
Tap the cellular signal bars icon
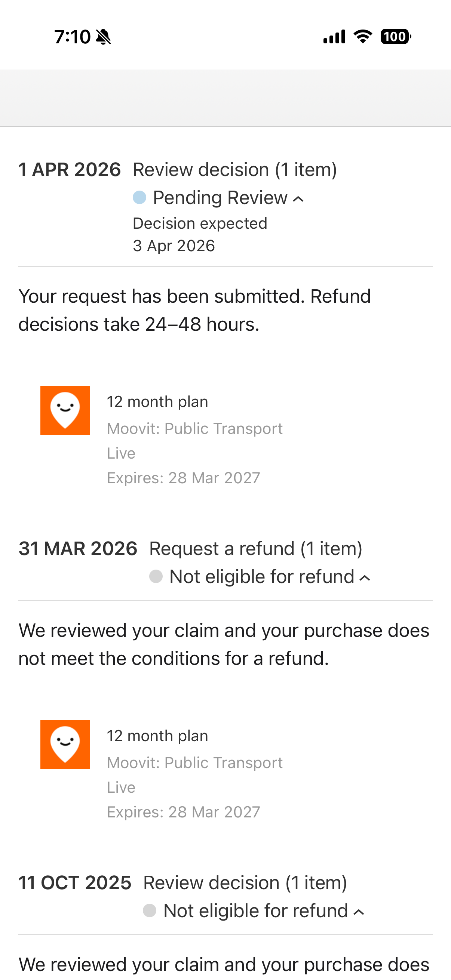[334, 37]
